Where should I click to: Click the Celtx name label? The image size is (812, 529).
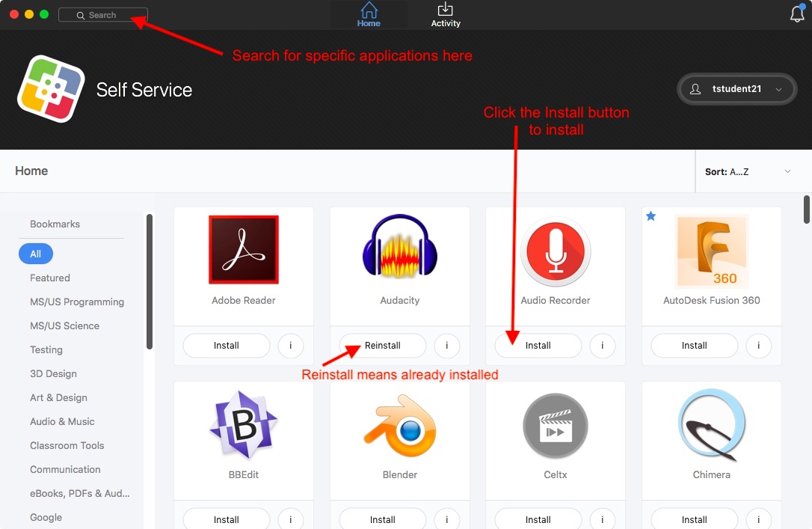(556, 474)
